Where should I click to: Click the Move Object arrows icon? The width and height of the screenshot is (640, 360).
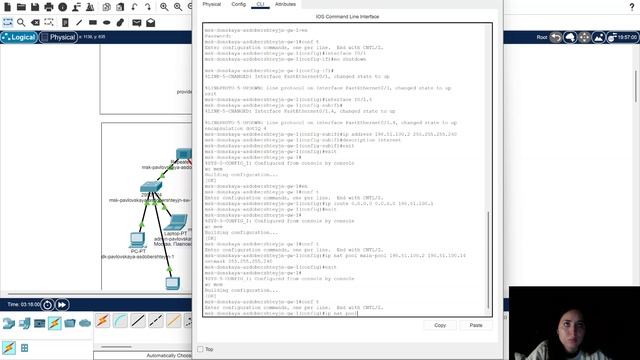click(x=584, y=37)
